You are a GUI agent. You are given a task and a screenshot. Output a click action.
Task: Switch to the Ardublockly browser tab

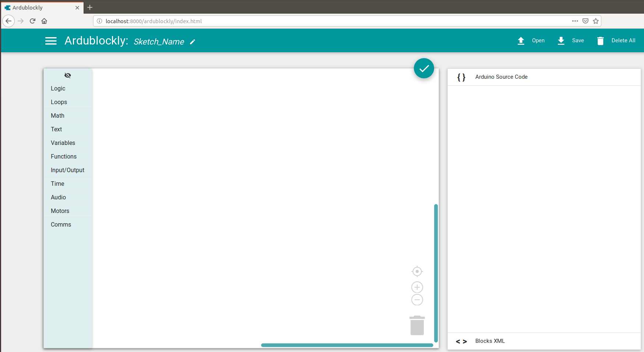point(28,7)
